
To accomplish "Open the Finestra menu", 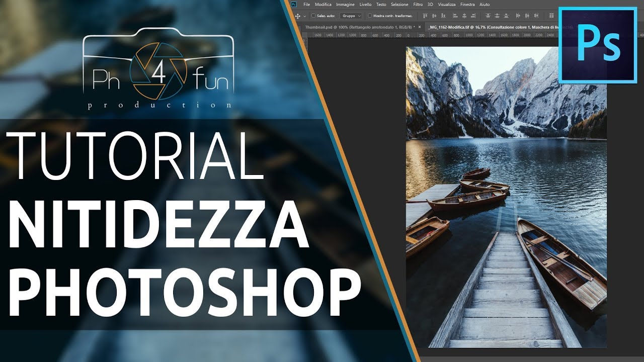I will point(467,4).
